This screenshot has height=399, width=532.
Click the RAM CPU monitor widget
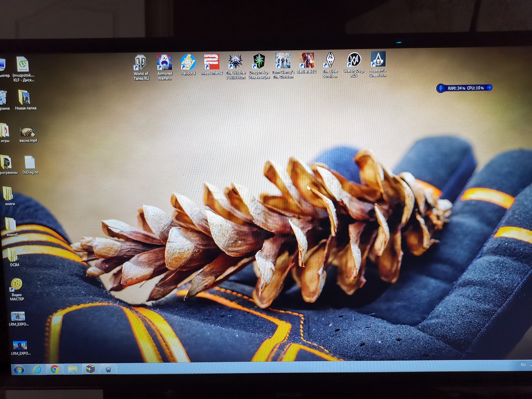pyautogui.click(x=465, y=88)
